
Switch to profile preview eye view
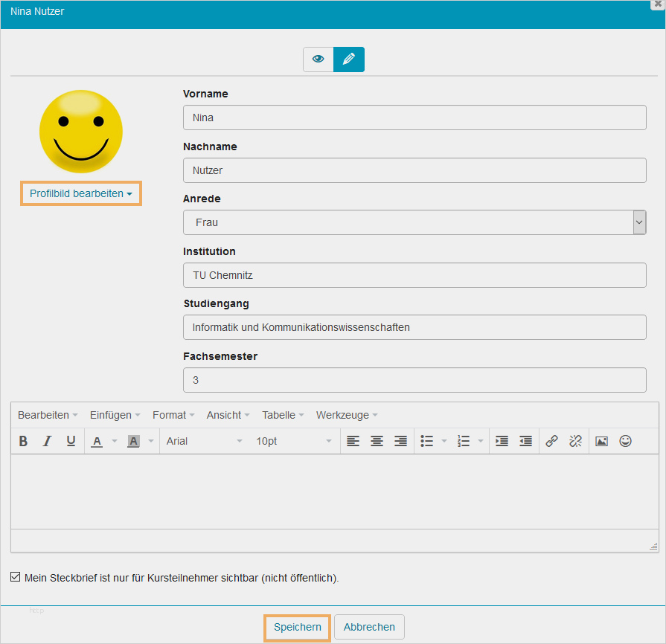point(318,59)
